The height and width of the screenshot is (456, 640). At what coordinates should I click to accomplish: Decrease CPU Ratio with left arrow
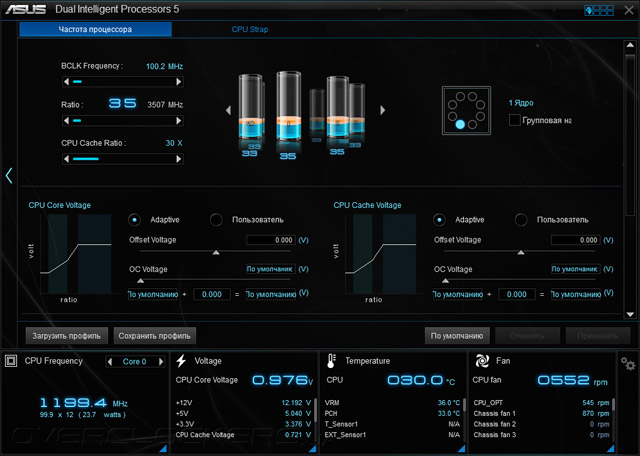[x=67, y=120]
